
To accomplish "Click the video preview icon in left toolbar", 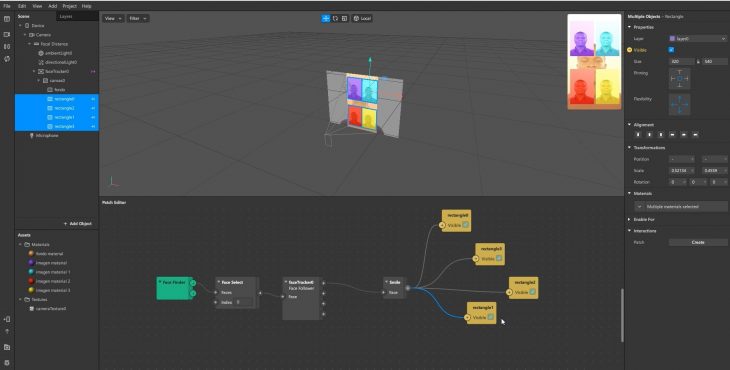I will click(x=7, y=34).
